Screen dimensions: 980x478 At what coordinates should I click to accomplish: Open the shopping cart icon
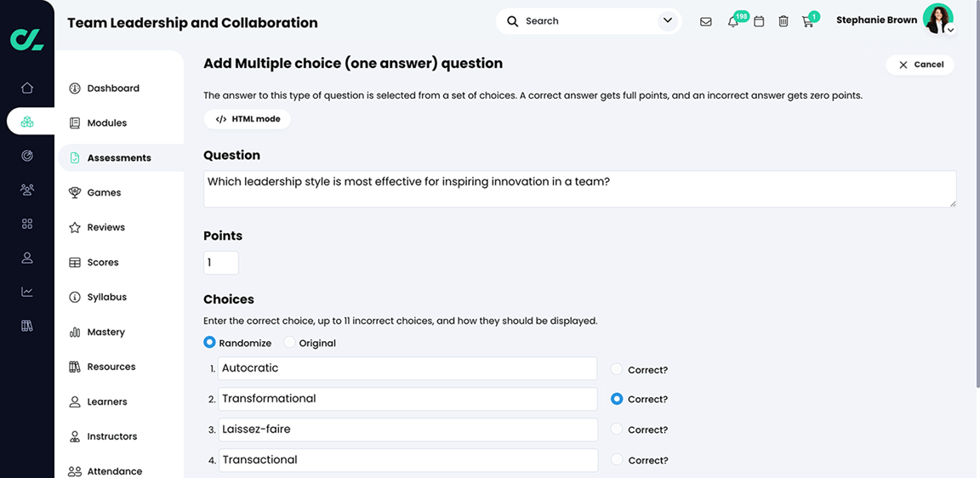coord(808,21)
